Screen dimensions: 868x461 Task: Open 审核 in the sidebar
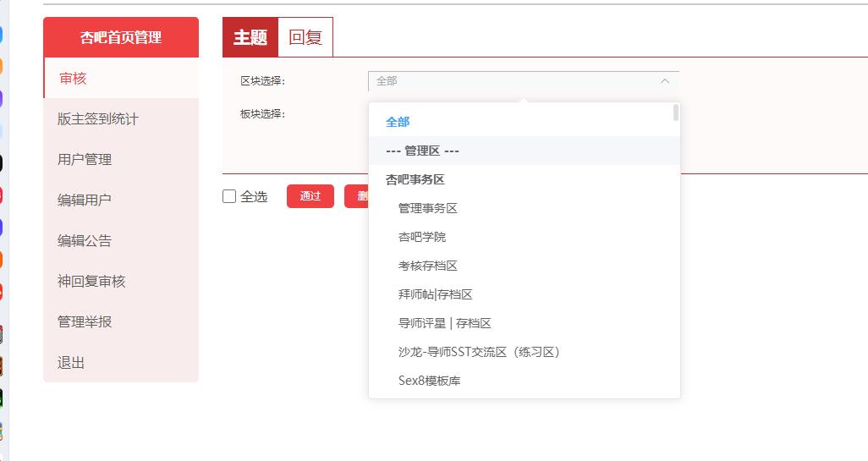(x=73, y=79)
